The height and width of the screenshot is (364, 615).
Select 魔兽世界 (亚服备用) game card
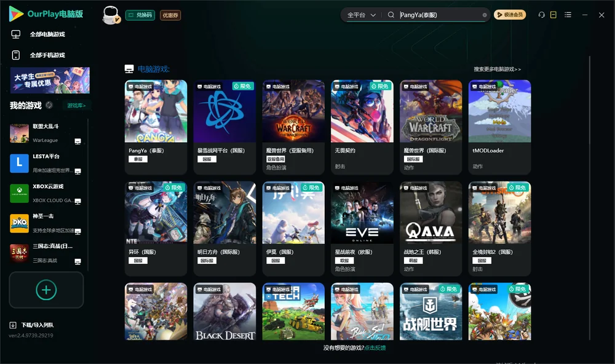(x=293, y=127)
